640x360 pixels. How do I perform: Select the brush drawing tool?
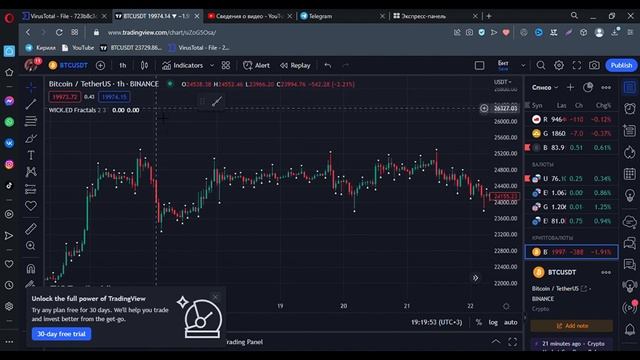coord(31,138)
